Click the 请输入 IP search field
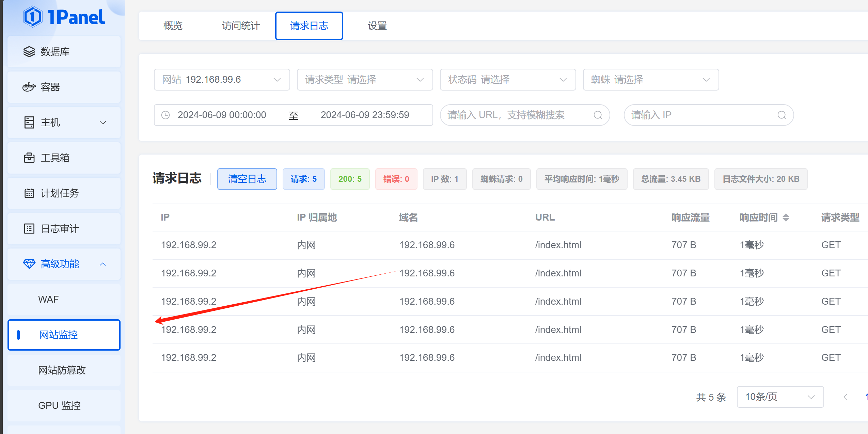 pyautogui.click(x=709, y=115)
